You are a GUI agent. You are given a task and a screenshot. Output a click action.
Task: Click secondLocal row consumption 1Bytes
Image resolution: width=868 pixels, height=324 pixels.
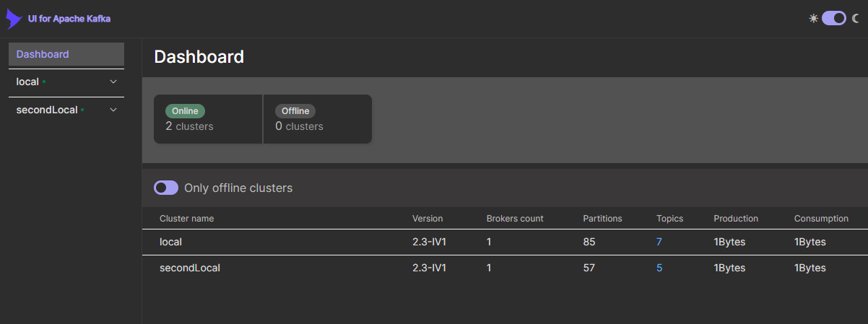(x=810, y=268)
